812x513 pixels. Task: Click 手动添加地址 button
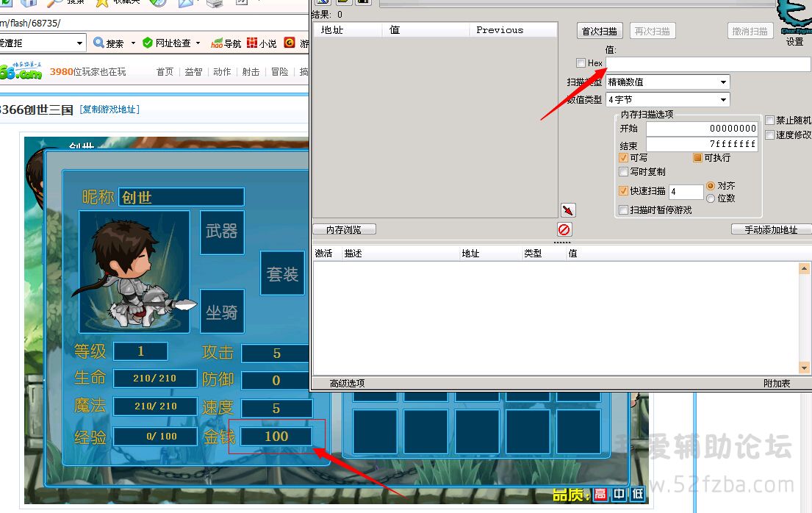point(771,229)
